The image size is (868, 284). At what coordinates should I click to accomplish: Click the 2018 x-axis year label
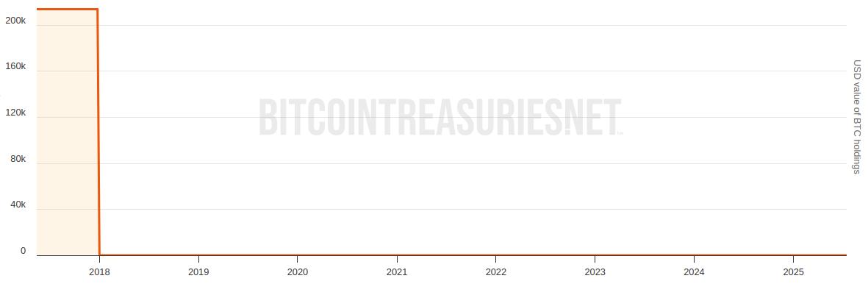[99, 272]
